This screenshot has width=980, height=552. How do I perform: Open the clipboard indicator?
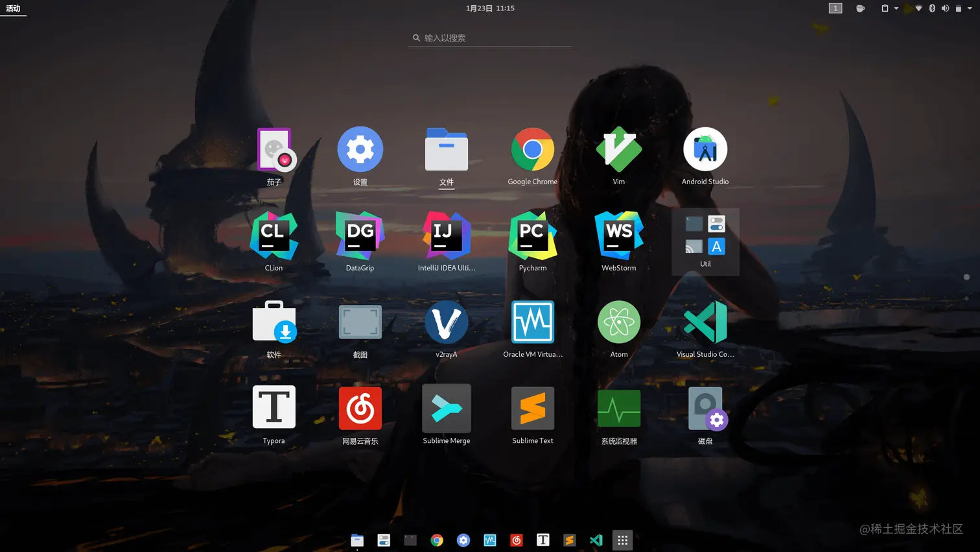[x=885, y=8]
